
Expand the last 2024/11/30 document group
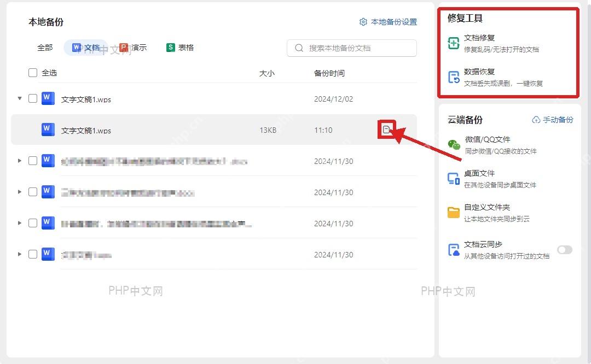20,254
